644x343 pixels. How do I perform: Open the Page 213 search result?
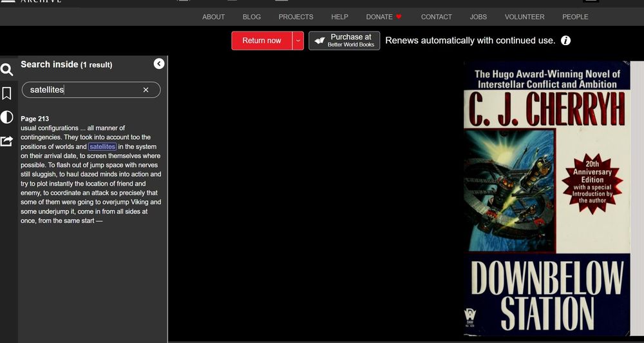[91, 170]
